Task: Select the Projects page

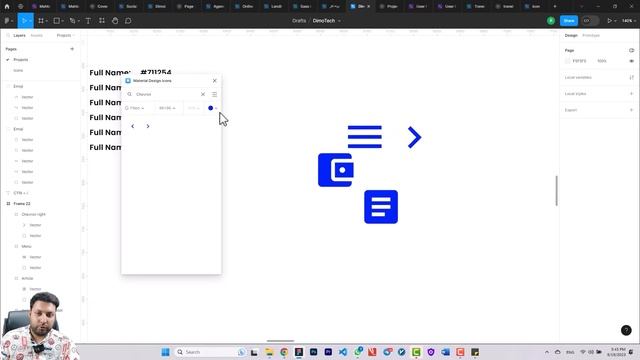Action: [20, 60]
